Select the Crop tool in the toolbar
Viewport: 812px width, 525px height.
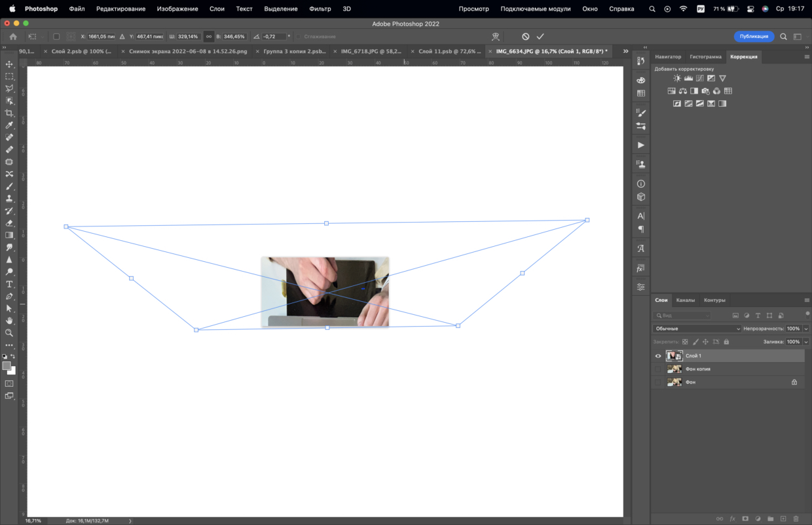coord(9,113)
